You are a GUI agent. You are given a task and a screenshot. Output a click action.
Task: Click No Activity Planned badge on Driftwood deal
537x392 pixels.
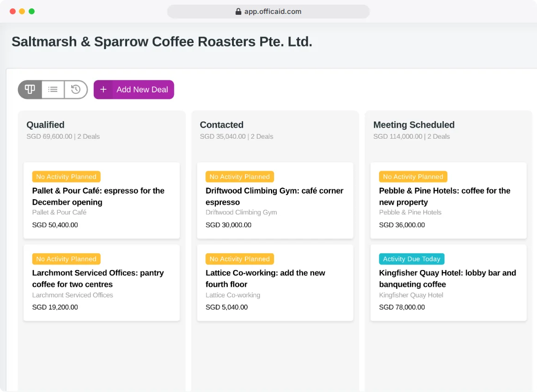tap(240, 177)
